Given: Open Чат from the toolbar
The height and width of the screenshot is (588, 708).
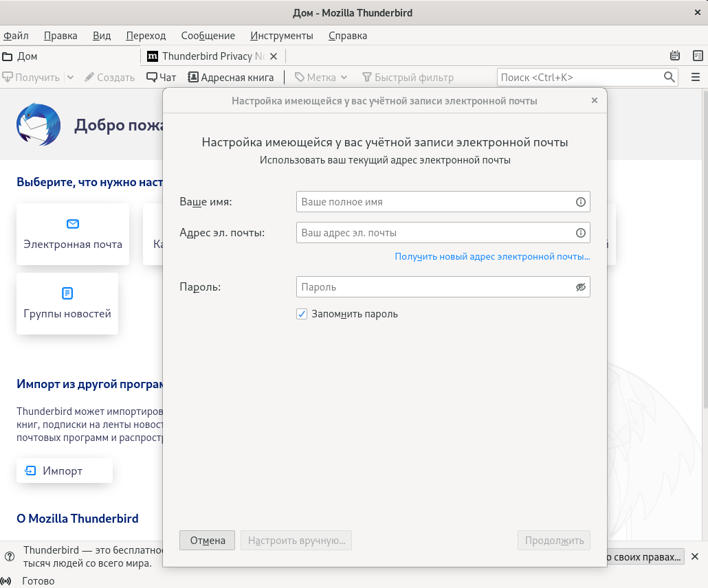Looking at the screenshot, I should (162, 77).
